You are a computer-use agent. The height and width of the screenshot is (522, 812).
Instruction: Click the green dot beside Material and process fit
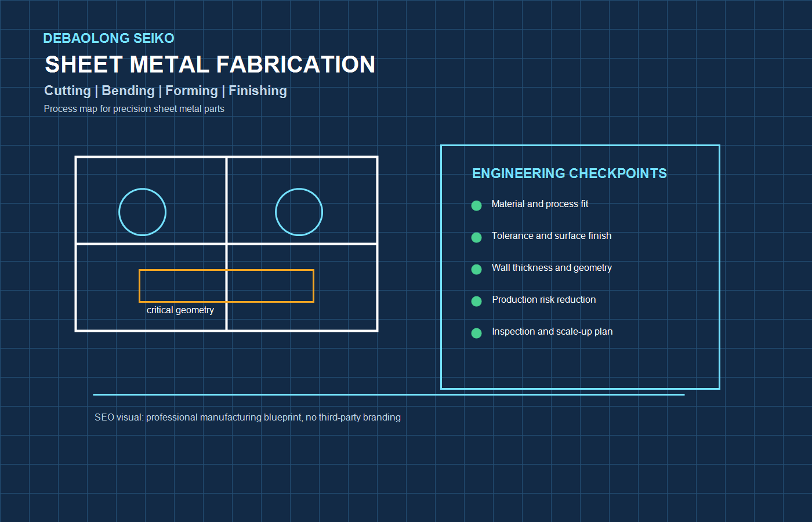tap(476, 205)
